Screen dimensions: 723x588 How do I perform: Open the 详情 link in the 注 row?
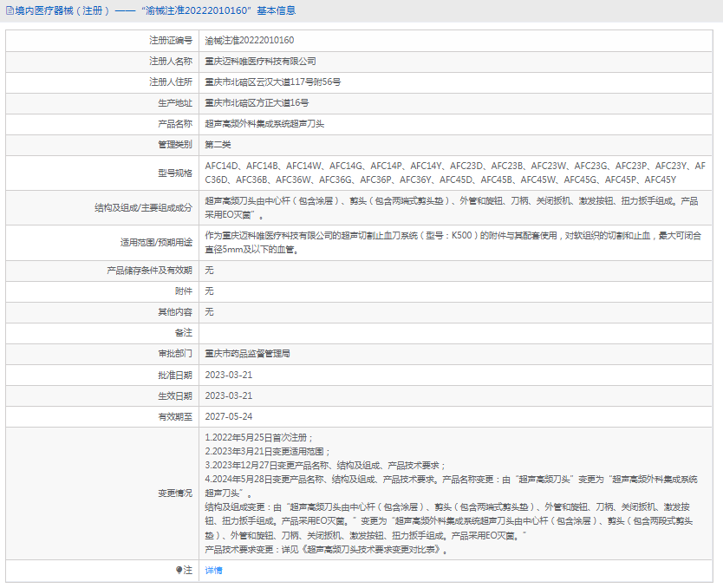(213, 571)
